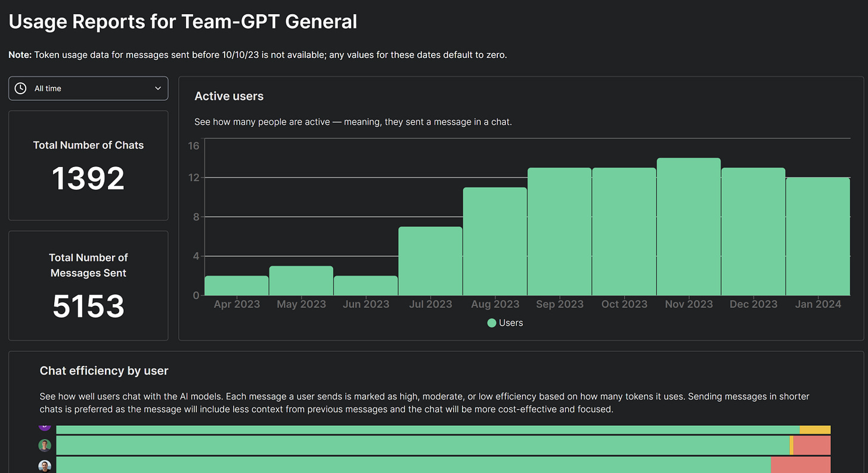The width and height of the screenshot is (868, 473).
Task: Click the user avatar with the green background
Action: click(x=45, y=445)
